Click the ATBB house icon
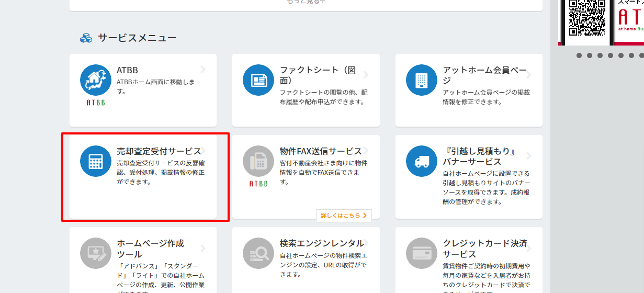The width and height of the screenshot is (644, 293). pos(96,80)
